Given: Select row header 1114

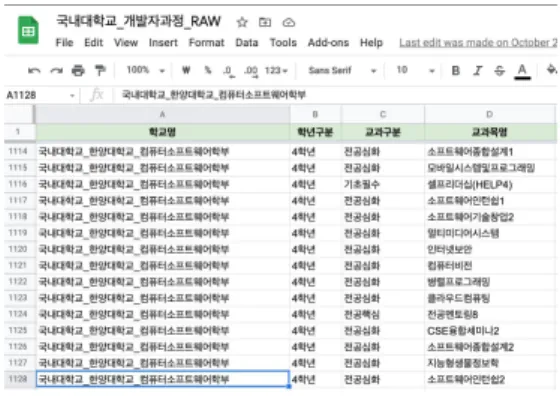Looking at the screenshot, I should pos(18,151).
